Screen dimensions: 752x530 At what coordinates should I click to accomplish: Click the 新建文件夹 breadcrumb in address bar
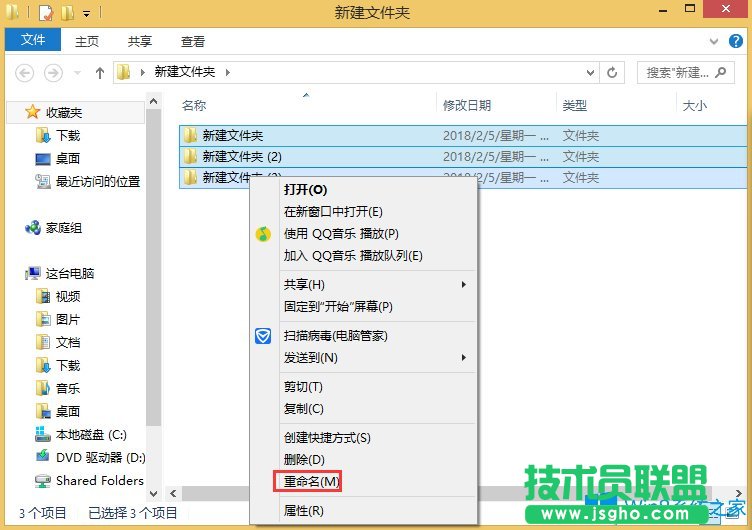185,72
